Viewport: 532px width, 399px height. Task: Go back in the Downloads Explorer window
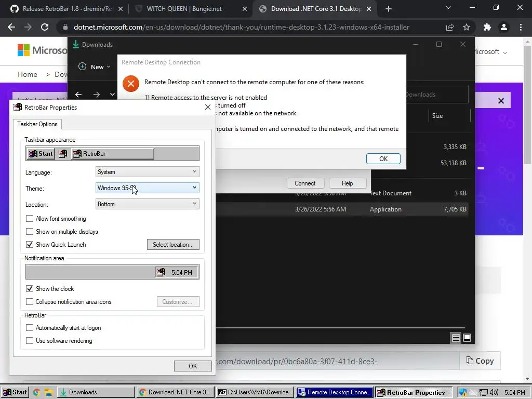tap(78, 95)
